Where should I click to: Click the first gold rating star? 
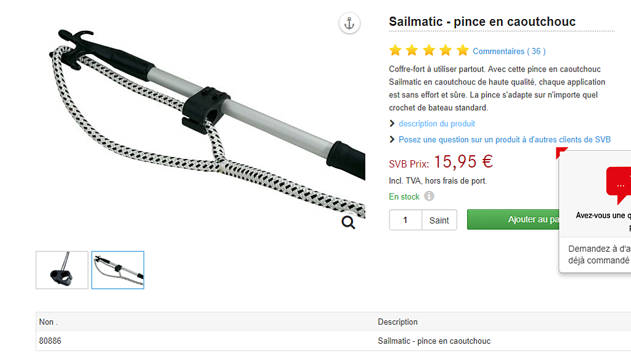(x=395, y=51)
